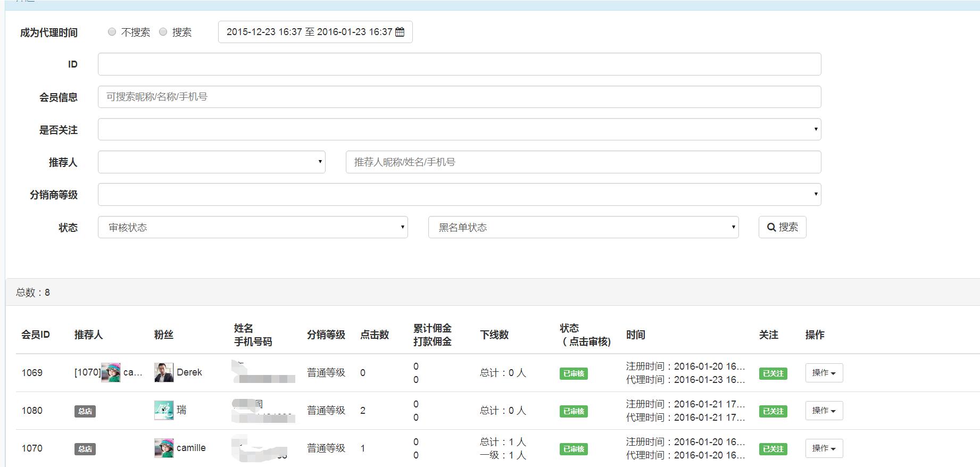
Task: Click camille's avatar in row 1070
Action: coord(164,448)
